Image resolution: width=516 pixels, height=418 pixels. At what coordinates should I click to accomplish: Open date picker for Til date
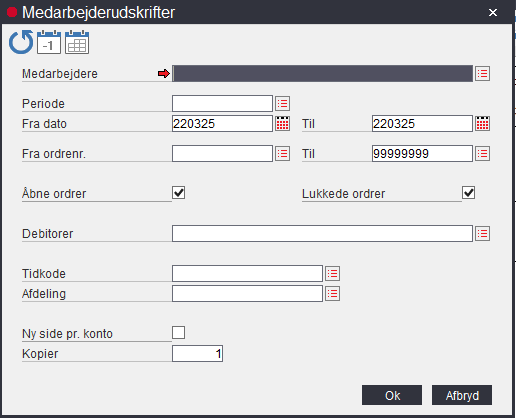482,123
